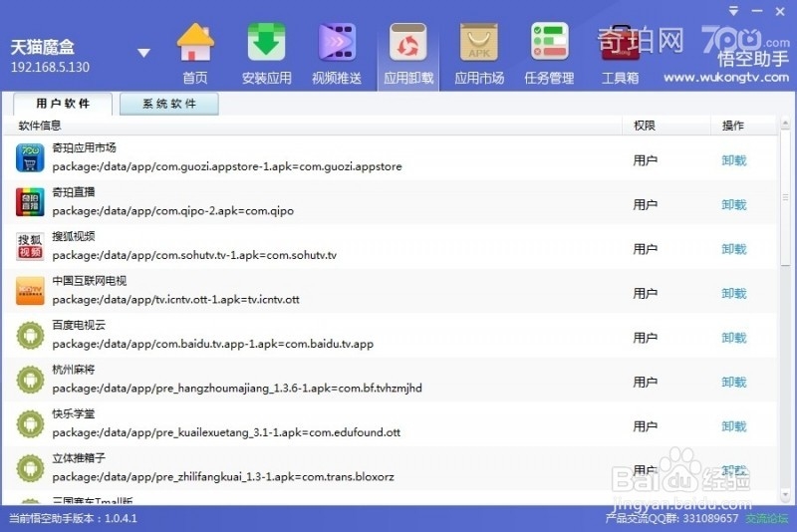This screenshot has width=797, height=532.
Task: Open the 应用市场 APK market icon
Action: tap(479, 43)
